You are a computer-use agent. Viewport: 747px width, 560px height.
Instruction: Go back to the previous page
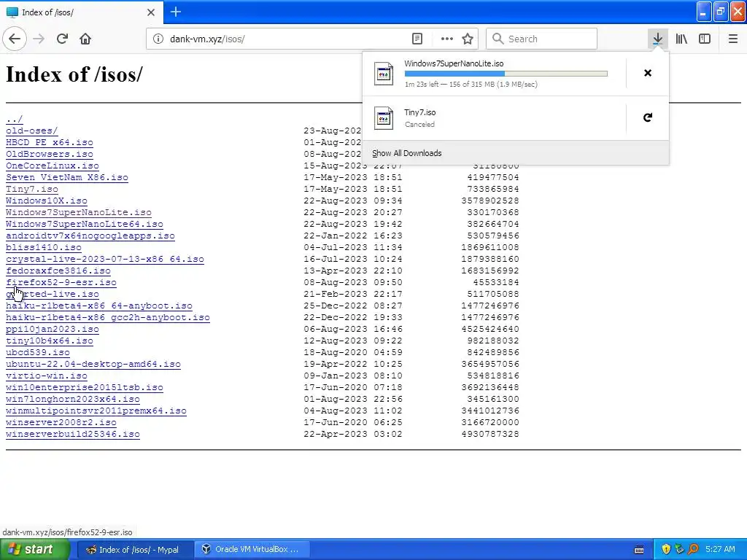(15, 39)
